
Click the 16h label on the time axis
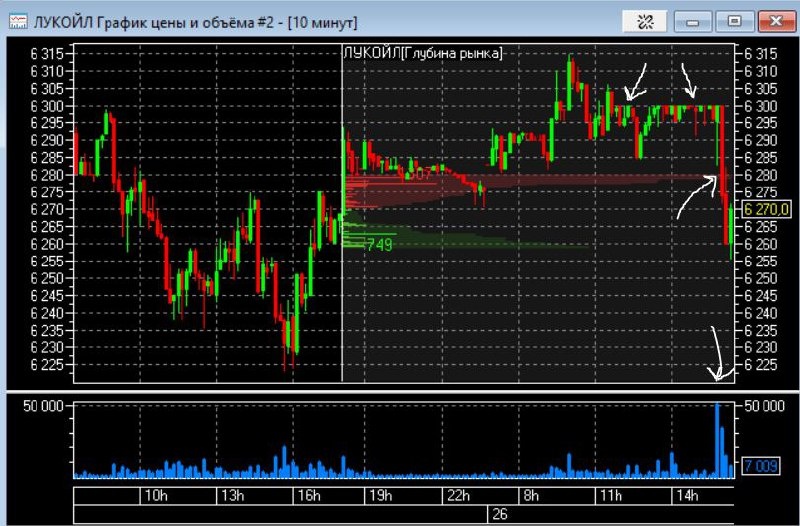[x=309, y=495]
